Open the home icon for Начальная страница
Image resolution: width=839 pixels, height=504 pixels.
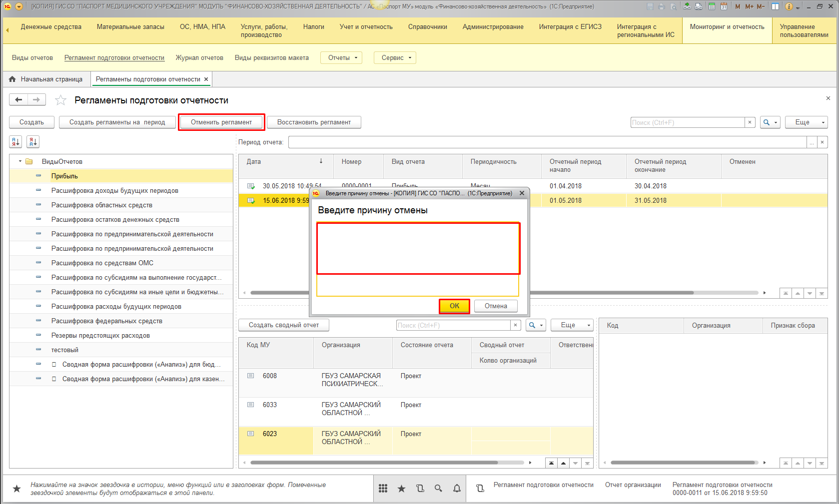coord(12,79)
